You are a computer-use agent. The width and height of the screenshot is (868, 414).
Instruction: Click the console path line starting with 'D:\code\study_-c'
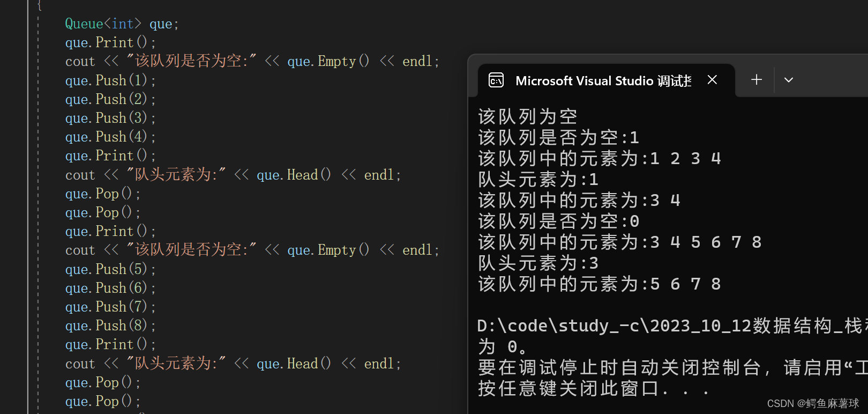[x=672, y=326]
